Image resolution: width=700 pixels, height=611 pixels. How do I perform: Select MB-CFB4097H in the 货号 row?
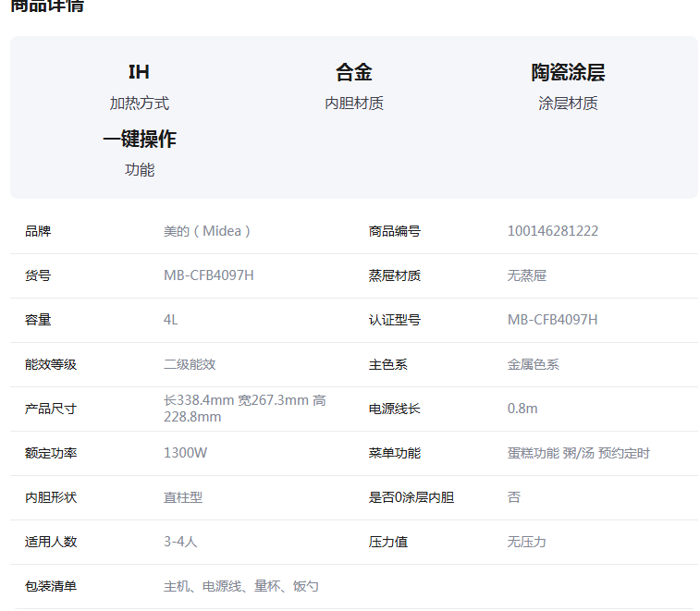208,275
